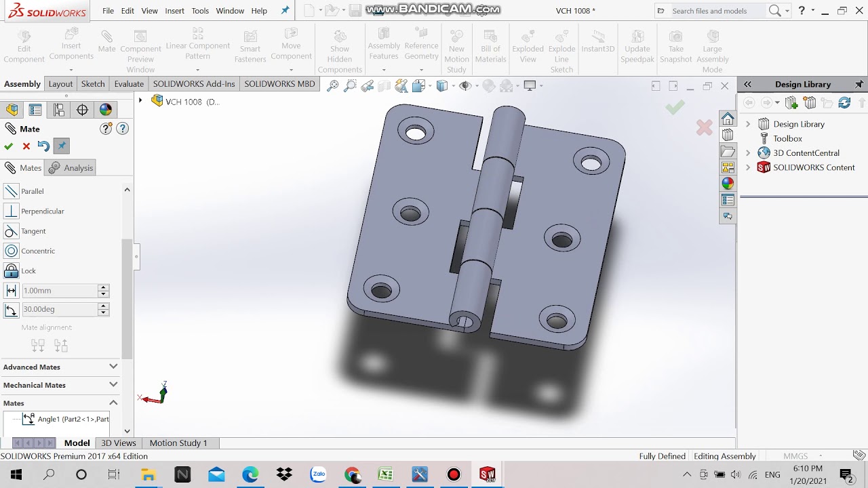Pin the Design Library task pane
This screenshot has height=488, width=868.
pos(859,85)
